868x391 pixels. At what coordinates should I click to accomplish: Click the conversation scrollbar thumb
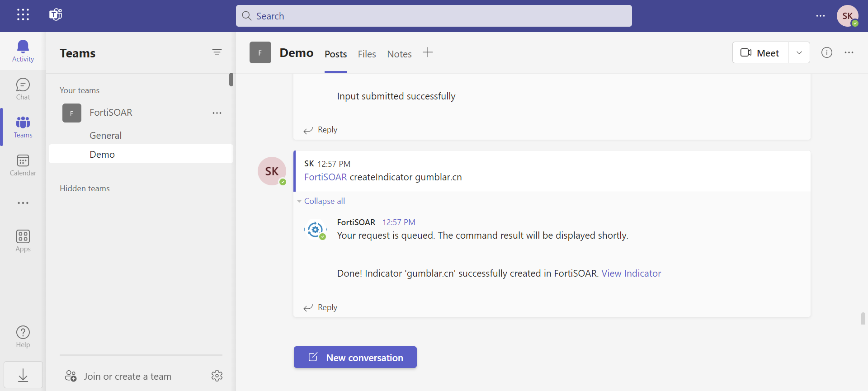pos(863,318)
